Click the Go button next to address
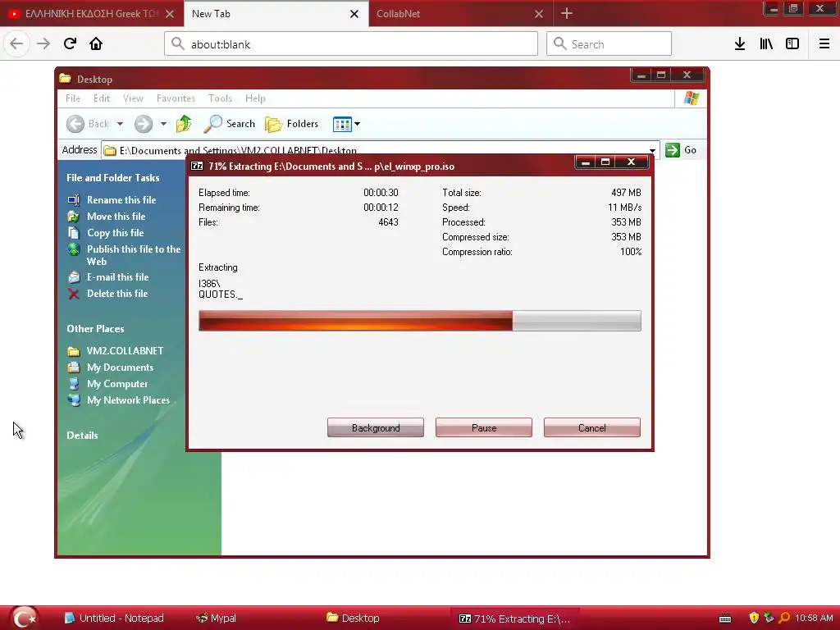840x630 pixels. click(682, 150)
